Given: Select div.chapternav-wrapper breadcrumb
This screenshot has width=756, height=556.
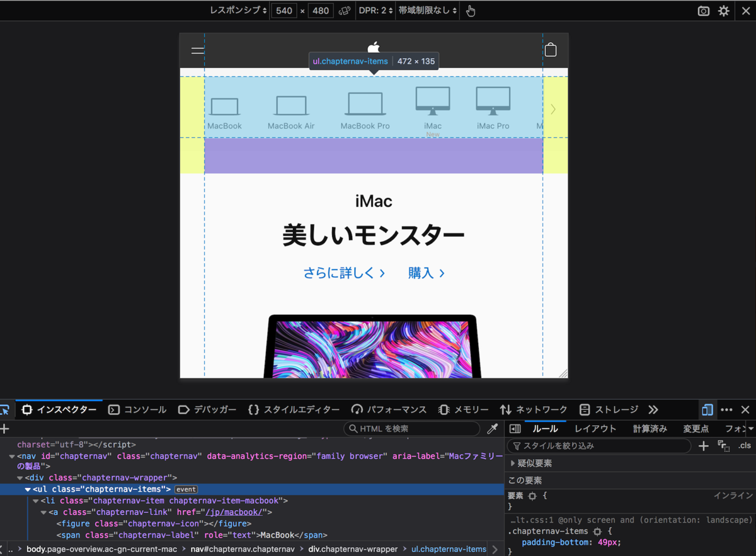Looking at the screenshot, I should click(353, 549).
